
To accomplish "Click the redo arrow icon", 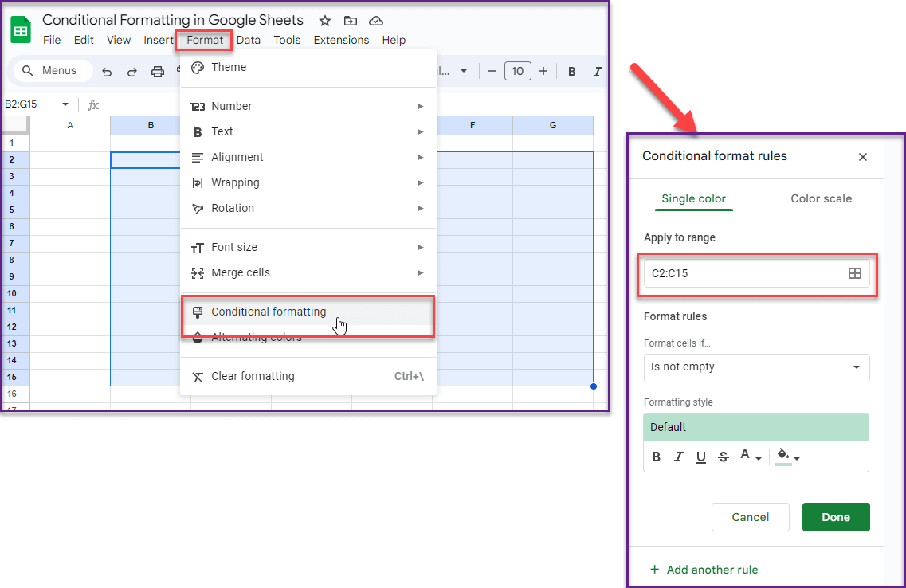I will [131, 71].
